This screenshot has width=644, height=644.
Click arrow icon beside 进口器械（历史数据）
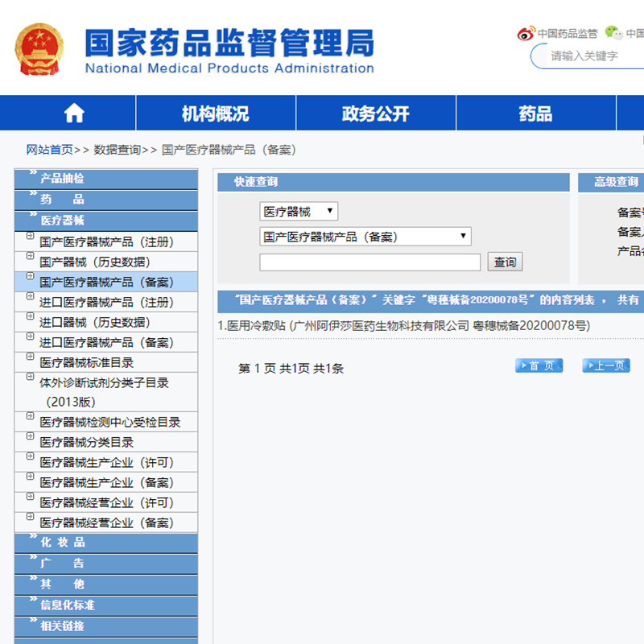point(30,316)
